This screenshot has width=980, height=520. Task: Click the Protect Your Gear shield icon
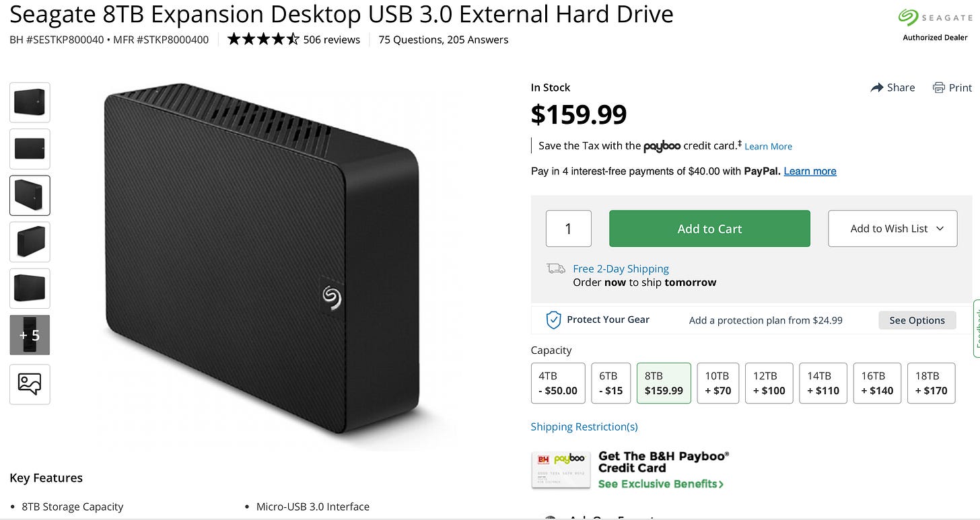553,320
